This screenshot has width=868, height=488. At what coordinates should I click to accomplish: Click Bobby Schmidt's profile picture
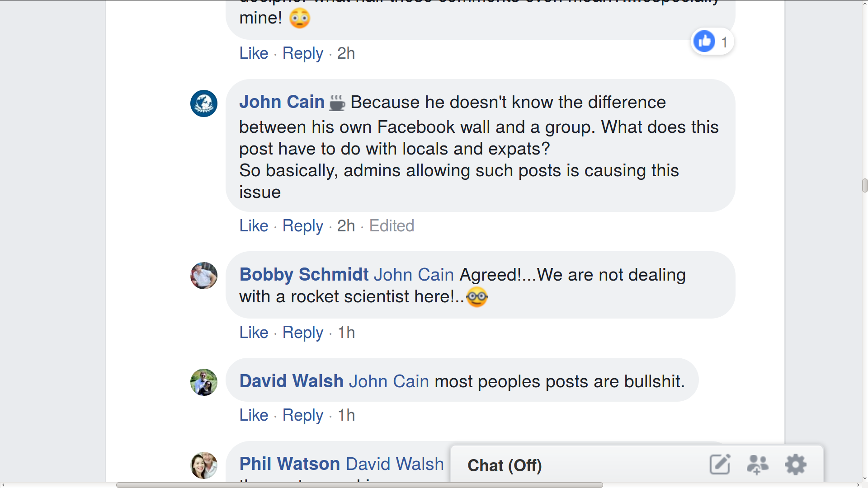click(x=204, y=276)
